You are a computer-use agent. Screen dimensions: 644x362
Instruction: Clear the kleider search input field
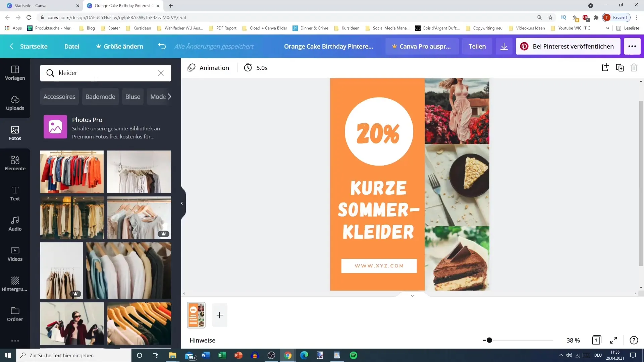pos(161,73)
